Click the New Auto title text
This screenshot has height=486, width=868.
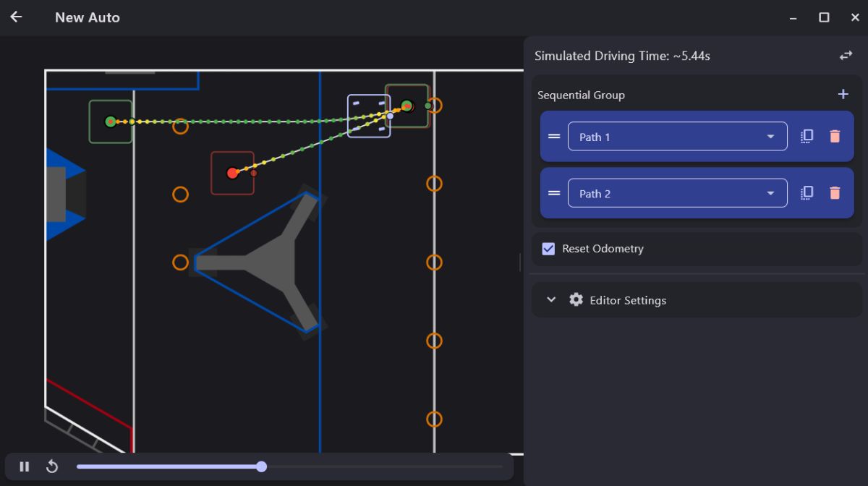point(88,17)
